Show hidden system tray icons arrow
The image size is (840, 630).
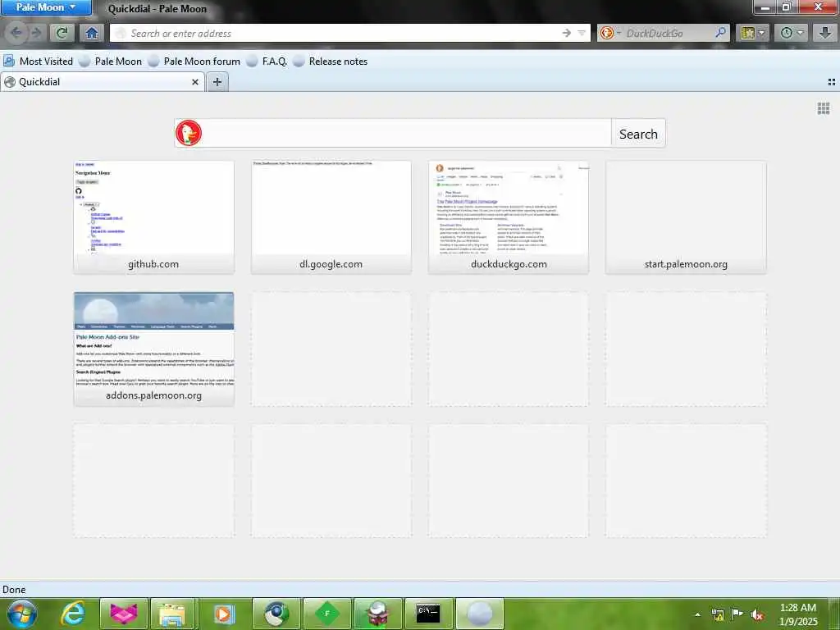tap(697, 614)
